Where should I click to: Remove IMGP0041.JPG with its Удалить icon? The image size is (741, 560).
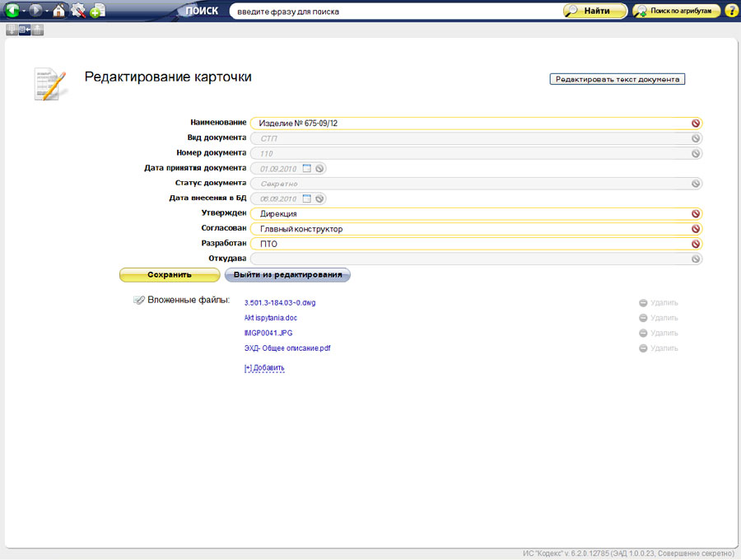[643, 334]
